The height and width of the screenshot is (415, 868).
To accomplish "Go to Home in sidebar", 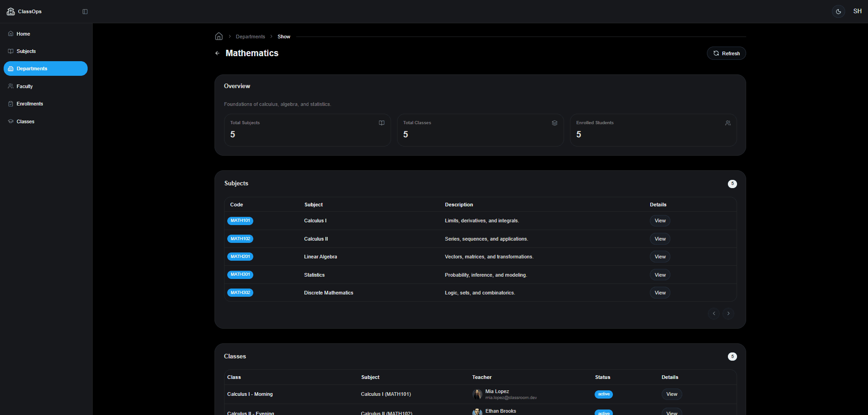I will (x=46, y=34).
